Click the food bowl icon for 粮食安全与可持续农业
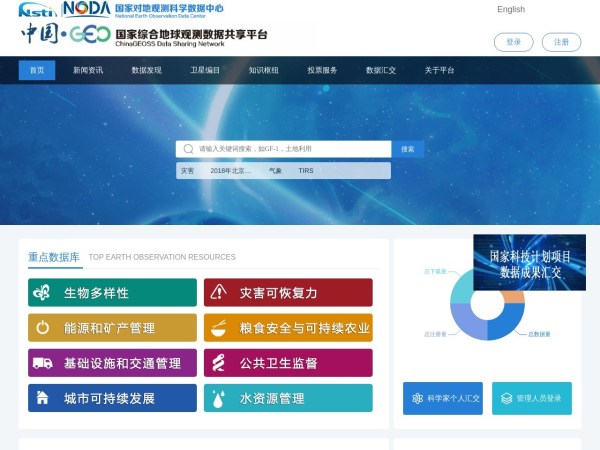 (x=218, y=328)
